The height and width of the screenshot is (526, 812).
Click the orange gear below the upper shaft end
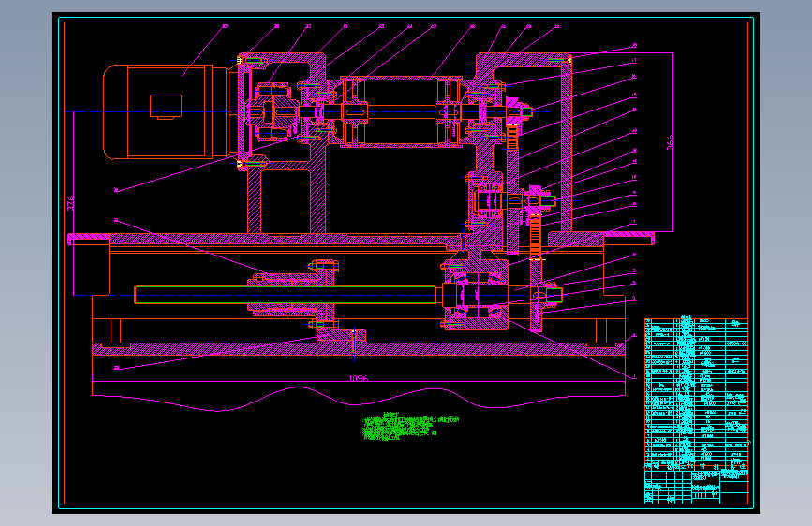point(512,137)
